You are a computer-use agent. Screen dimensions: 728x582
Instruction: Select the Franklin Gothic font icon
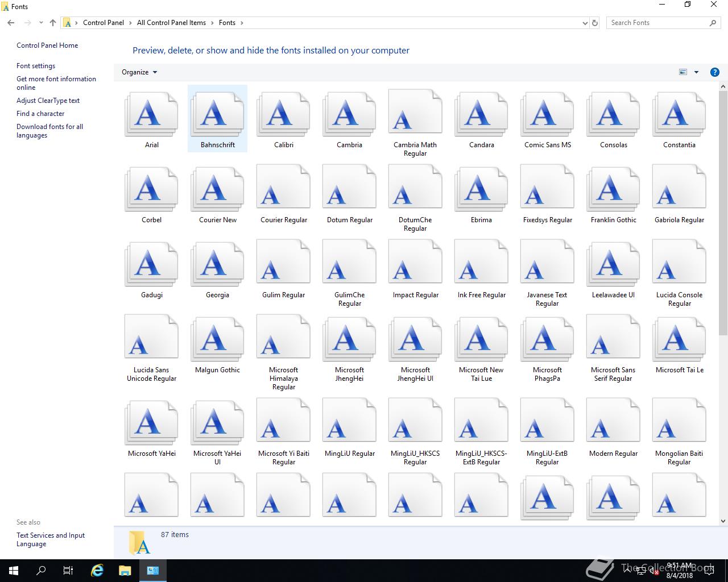pos(613,188)
